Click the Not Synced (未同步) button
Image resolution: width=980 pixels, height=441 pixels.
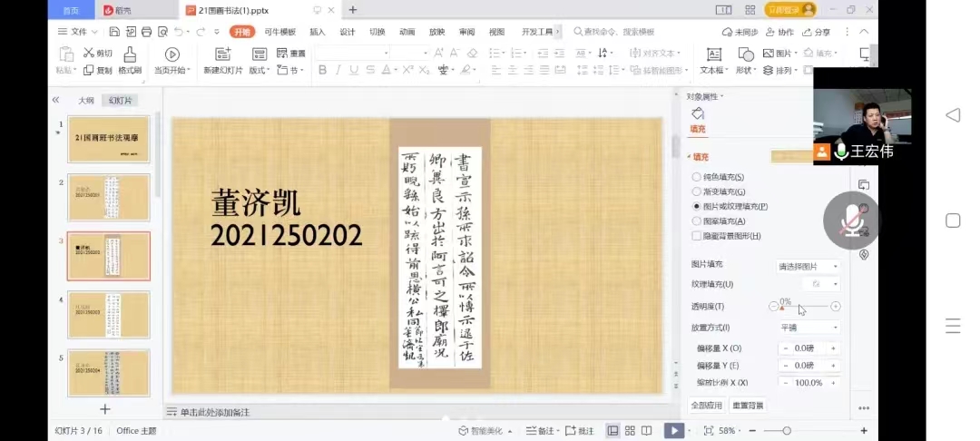point(740,32)
